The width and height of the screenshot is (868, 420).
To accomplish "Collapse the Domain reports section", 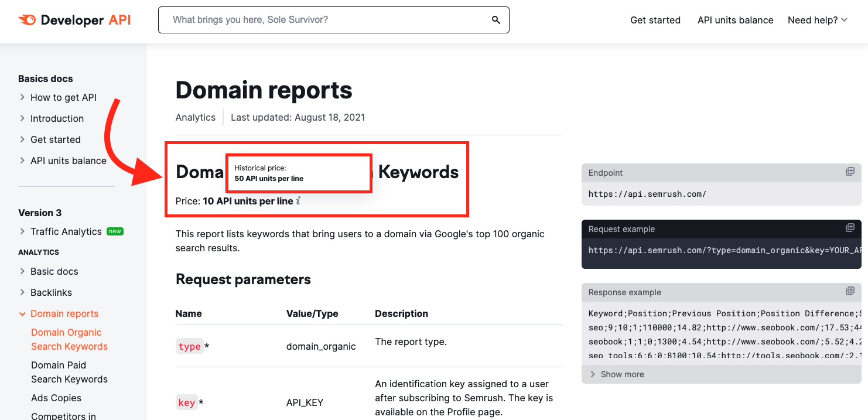I will 64,313.
